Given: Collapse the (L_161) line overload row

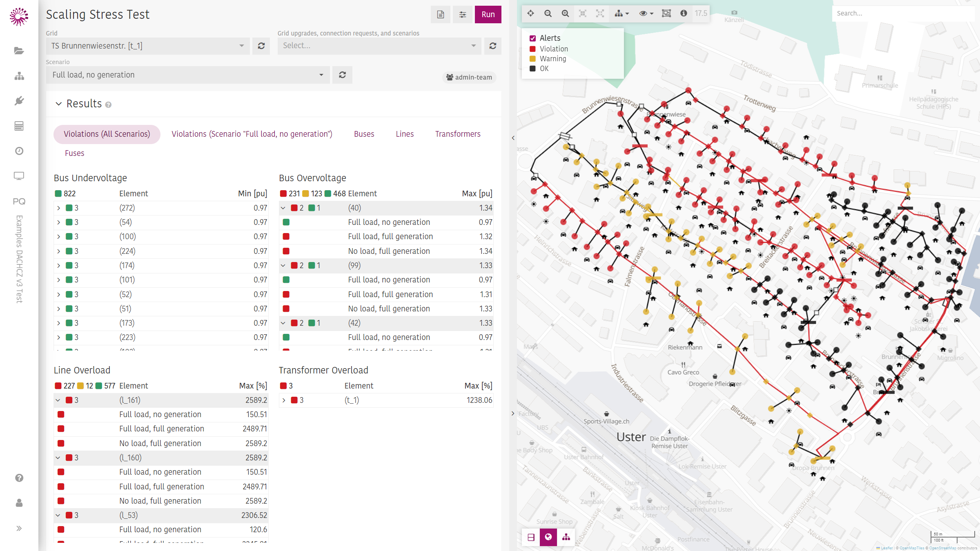Looking at the screenshot, I should click(58, 400).
